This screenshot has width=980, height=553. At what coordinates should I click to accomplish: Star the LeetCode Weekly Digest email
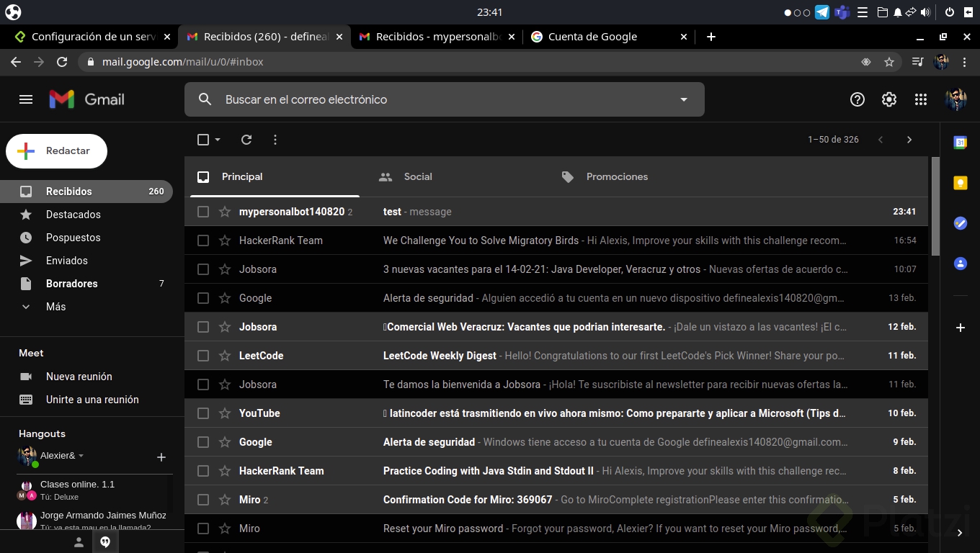click(x=225, y=356)
